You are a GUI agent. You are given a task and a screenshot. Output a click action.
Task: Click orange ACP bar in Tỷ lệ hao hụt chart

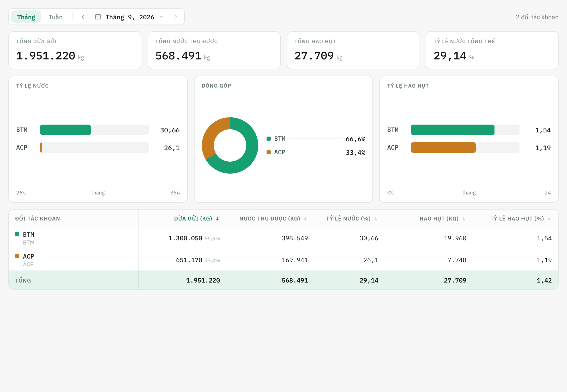pyautogui.click(x=443, y=148)
